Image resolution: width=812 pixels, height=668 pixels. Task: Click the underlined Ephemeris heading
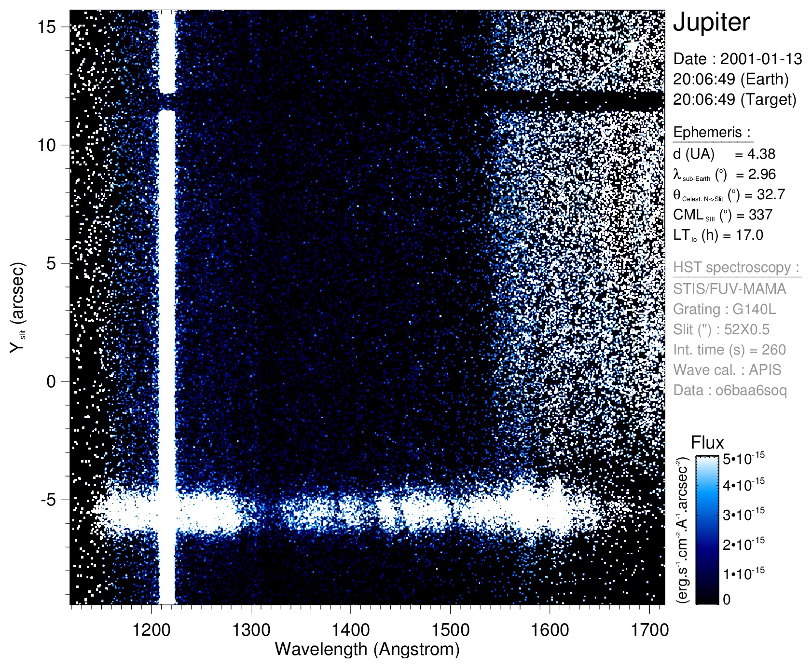click(712, 132)
